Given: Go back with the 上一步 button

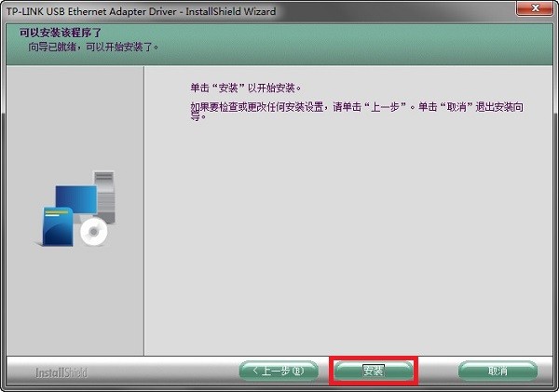Looking at the screenshot, I should tap(279, 371).
